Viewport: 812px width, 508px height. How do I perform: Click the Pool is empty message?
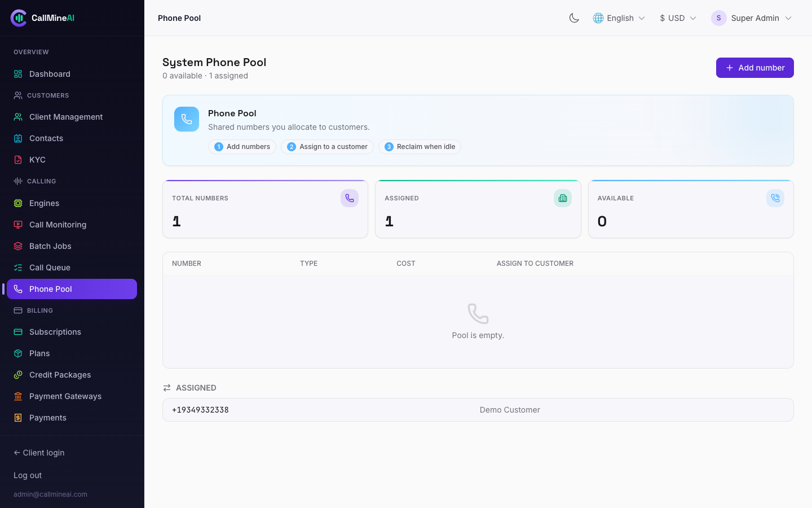(478, 335)
